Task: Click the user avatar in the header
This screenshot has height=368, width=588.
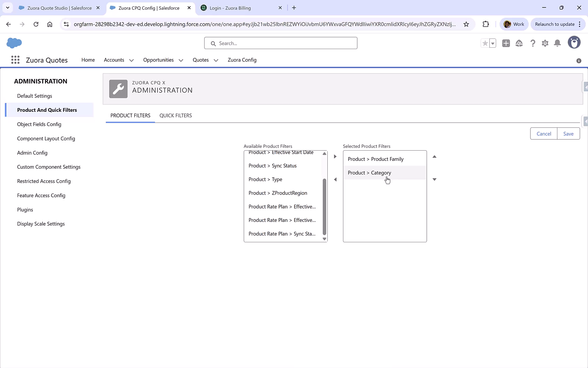Action: [574, 42]
